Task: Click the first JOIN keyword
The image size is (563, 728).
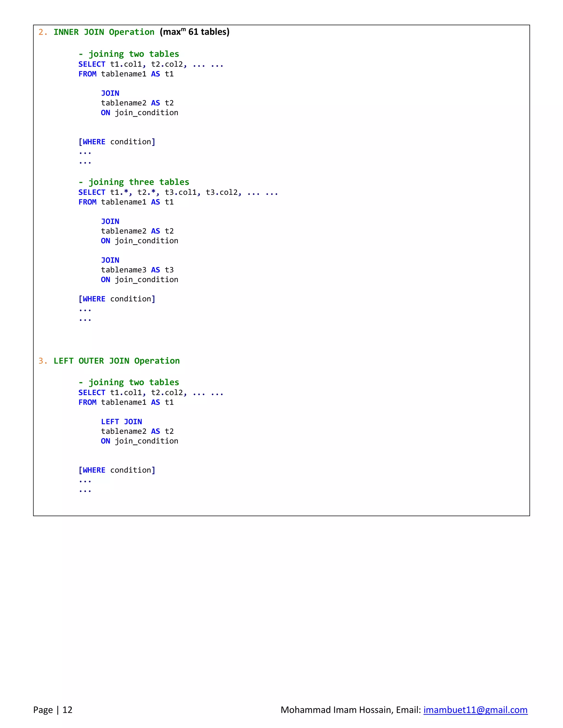Action: tap(110, 93)
